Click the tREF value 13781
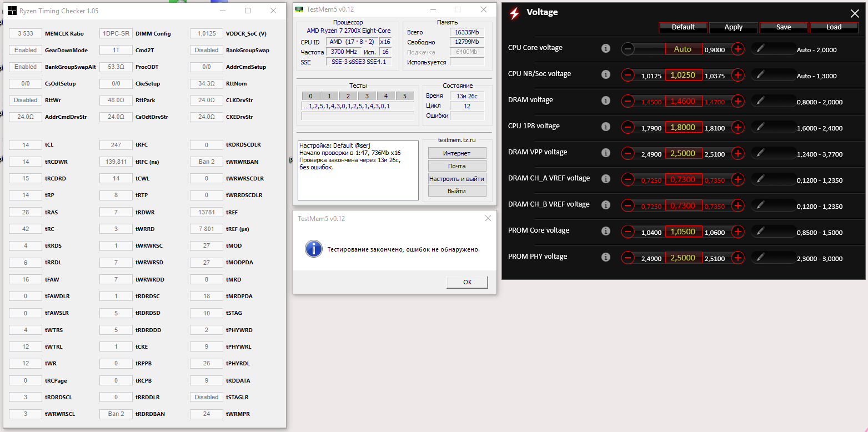The height and width of the screenshot is (432, 868). pos(207,212)
